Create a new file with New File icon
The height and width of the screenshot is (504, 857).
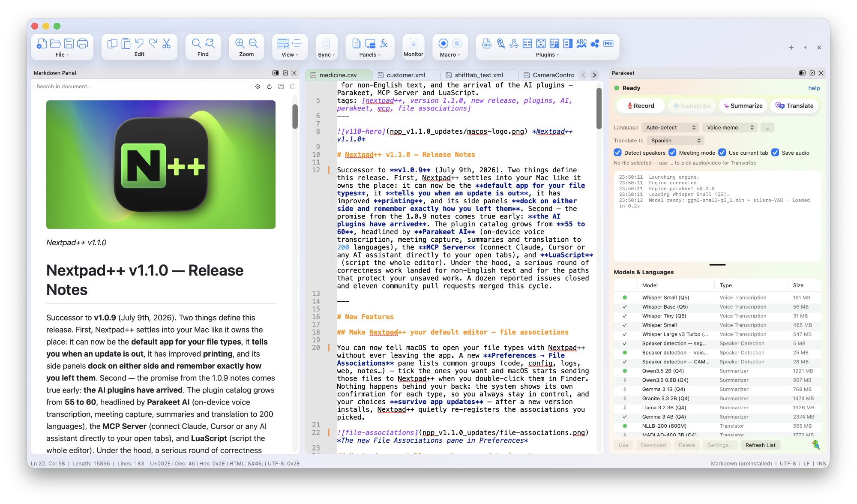(42, 44)
